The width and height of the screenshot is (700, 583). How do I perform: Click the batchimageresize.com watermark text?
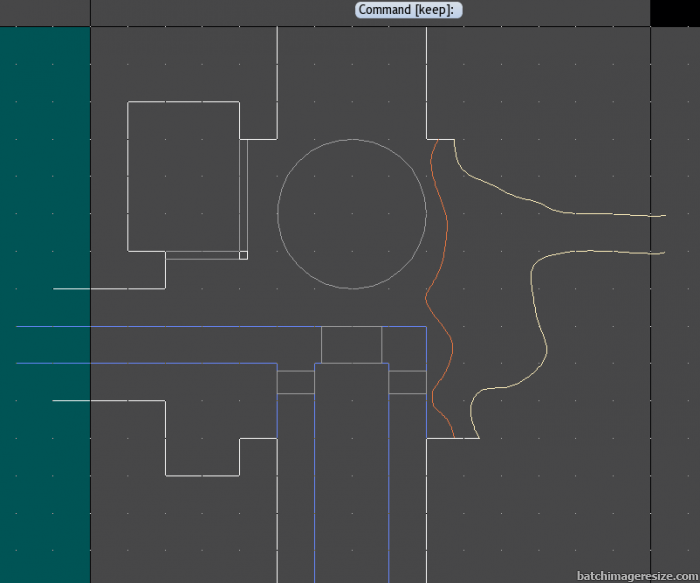click(636, 576)
